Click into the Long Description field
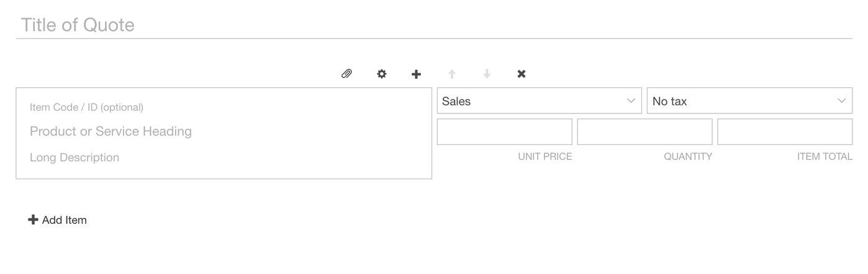 (x=224, y=157)
